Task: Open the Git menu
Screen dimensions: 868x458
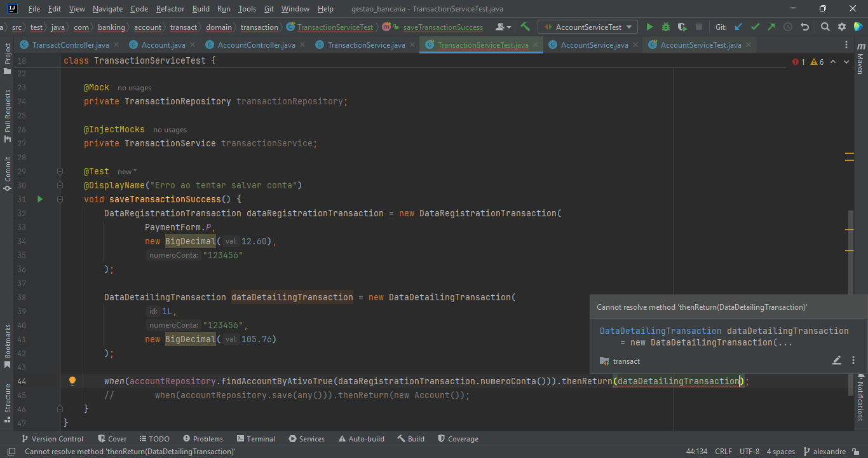Action: 269,9
